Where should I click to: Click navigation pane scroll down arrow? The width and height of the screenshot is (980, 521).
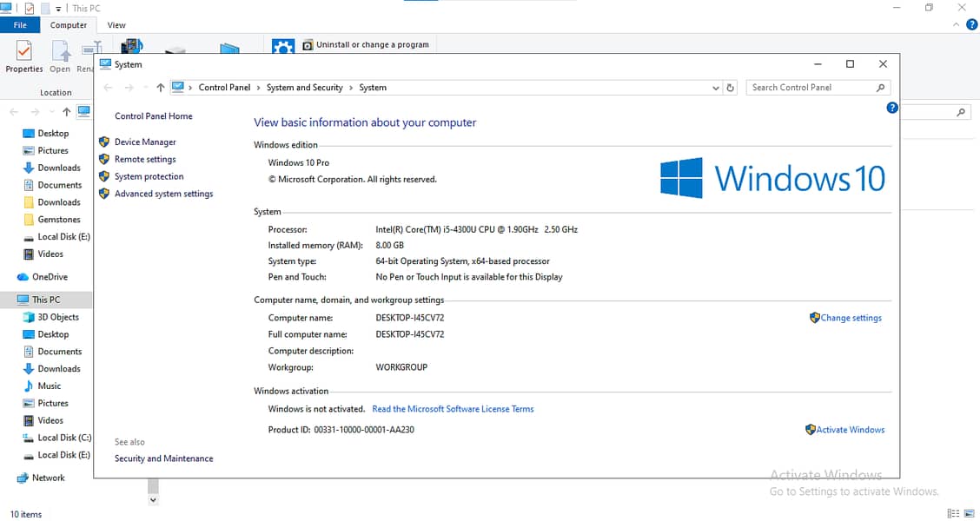coord(153,500)
